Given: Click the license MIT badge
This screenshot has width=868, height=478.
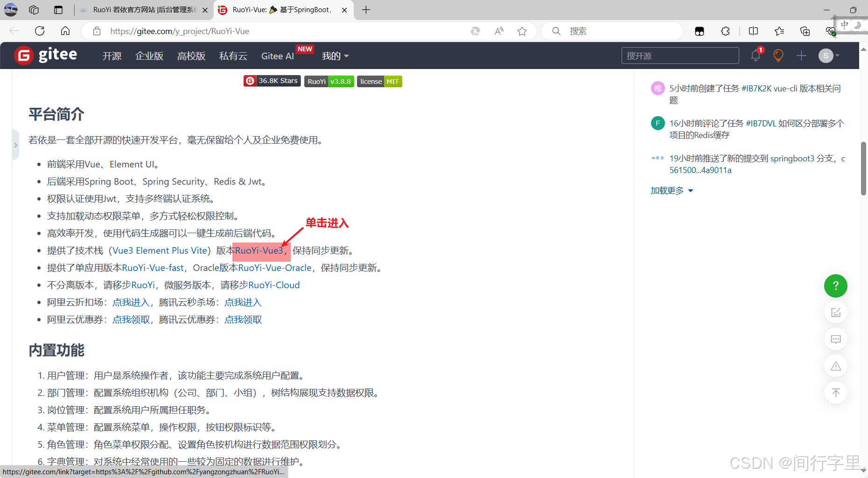Looking at the screenshot, I should coord(379,81).
